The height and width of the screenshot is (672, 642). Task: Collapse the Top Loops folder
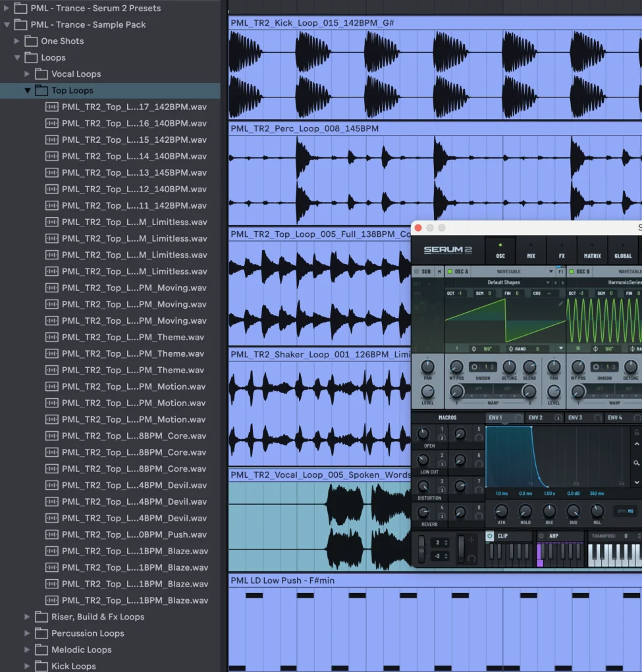click(28, 91)
